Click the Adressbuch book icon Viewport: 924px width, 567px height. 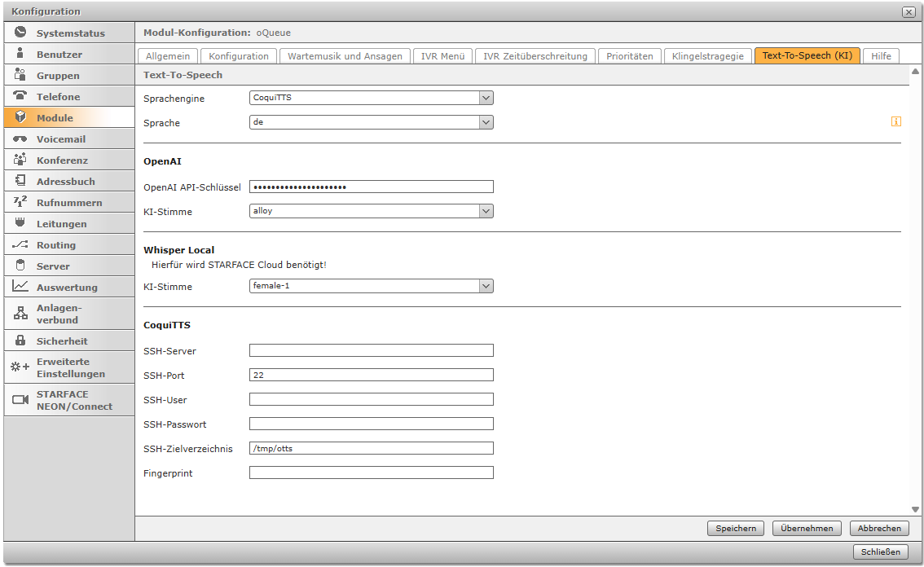point(20,181)
